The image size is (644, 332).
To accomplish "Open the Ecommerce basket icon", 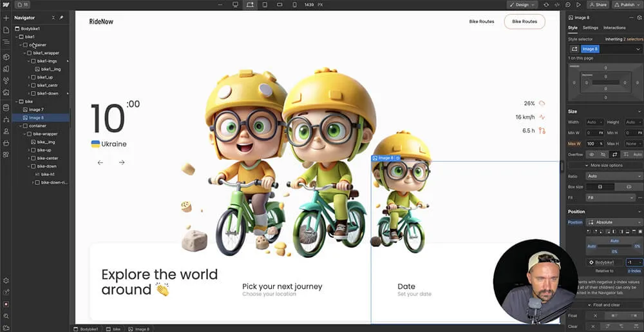I will point(6,143).
